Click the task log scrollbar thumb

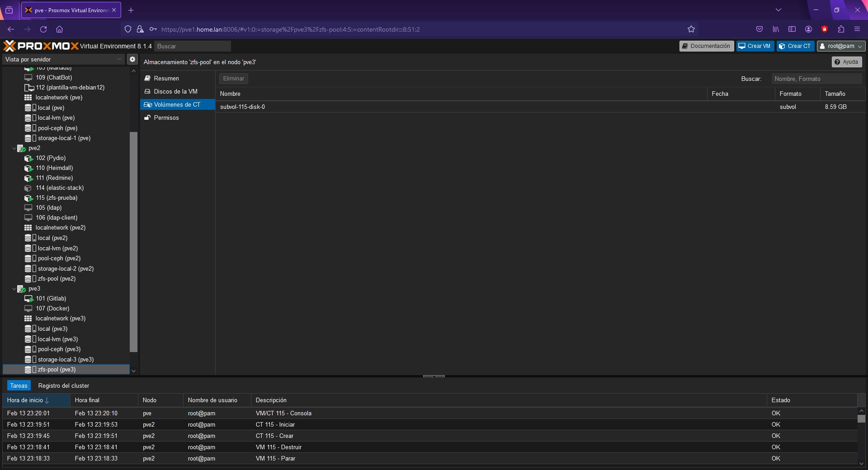tap(861, 419)
